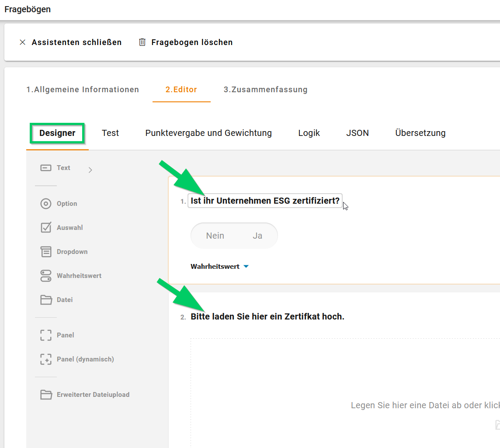Viewport: 500px width, 448px height.
Task: Open the Logik tab
Action: click(x=309, y=133)
